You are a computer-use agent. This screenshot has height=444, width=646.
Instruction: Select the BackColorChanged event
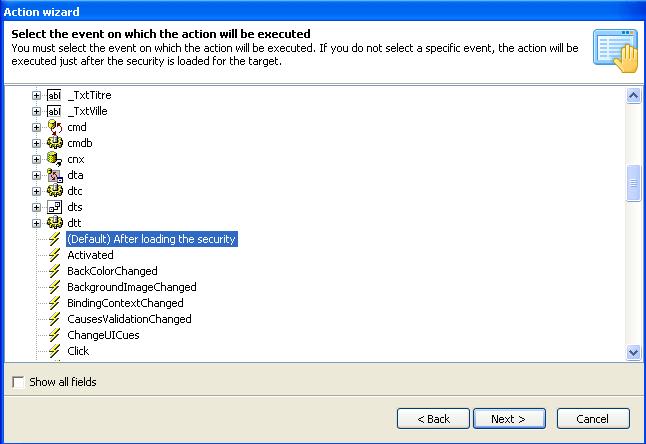pyautogui.click(x=112, y=271)
